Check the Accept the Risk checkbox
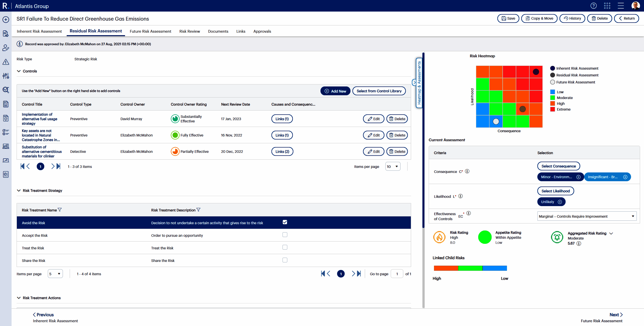The height and width of the screenshot is (326, 644). point(285,235)
